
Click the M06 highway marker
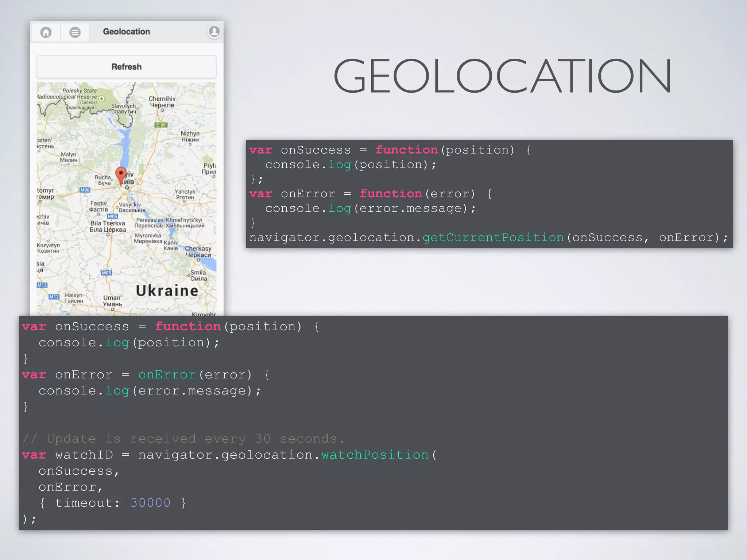coord(85,190)
